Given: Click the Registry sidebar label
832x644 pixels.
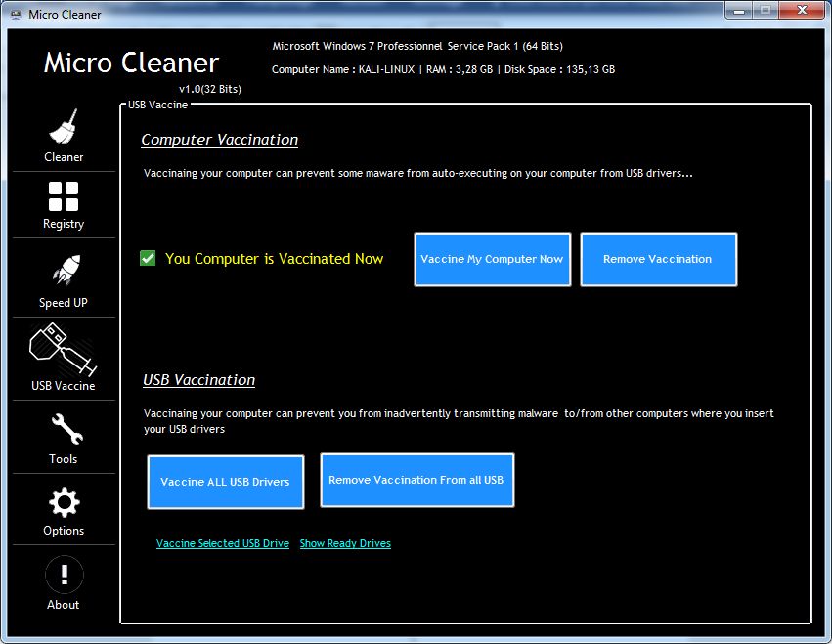Looking at the screenshot, I should (x=64, y=224).
